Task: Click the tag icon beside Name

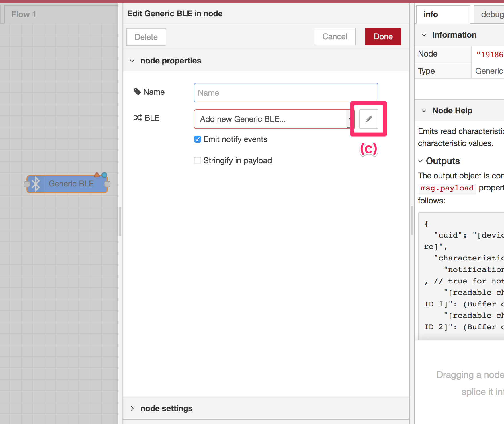Action: coord(138,92)
